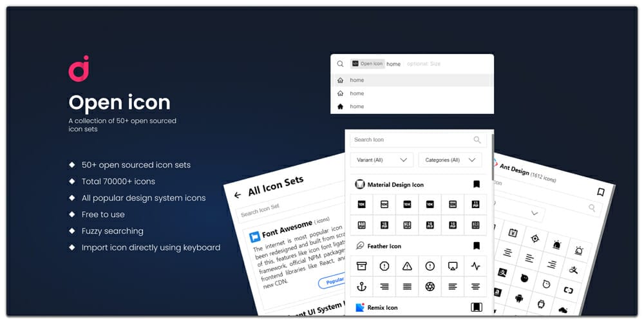Select the align-justify icon in Feather set
This screenshot has height=322, width=644.
[x=407, y=287]
